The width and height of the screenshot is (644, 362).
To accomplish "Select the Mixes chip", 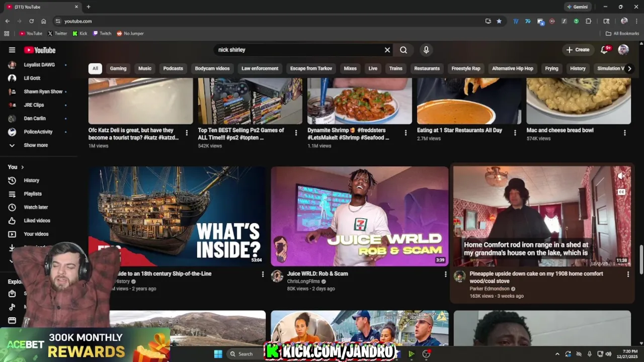I will tap(350, 68).
